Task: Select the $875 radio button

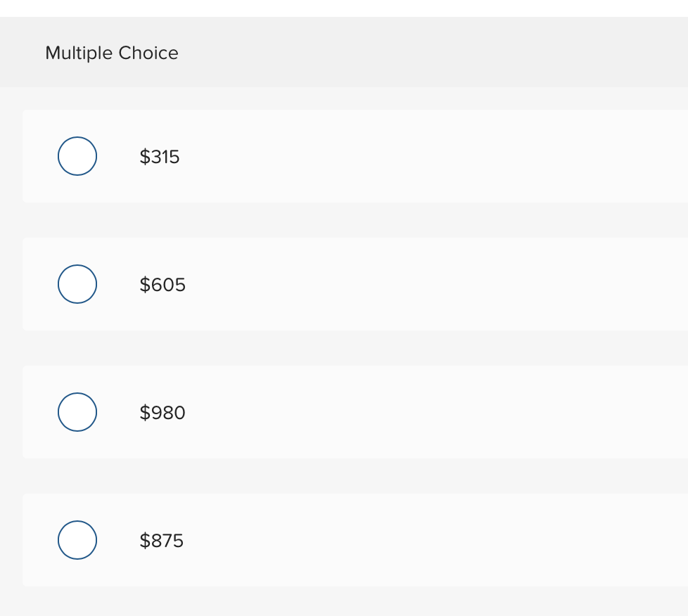Action: [77, 540]
